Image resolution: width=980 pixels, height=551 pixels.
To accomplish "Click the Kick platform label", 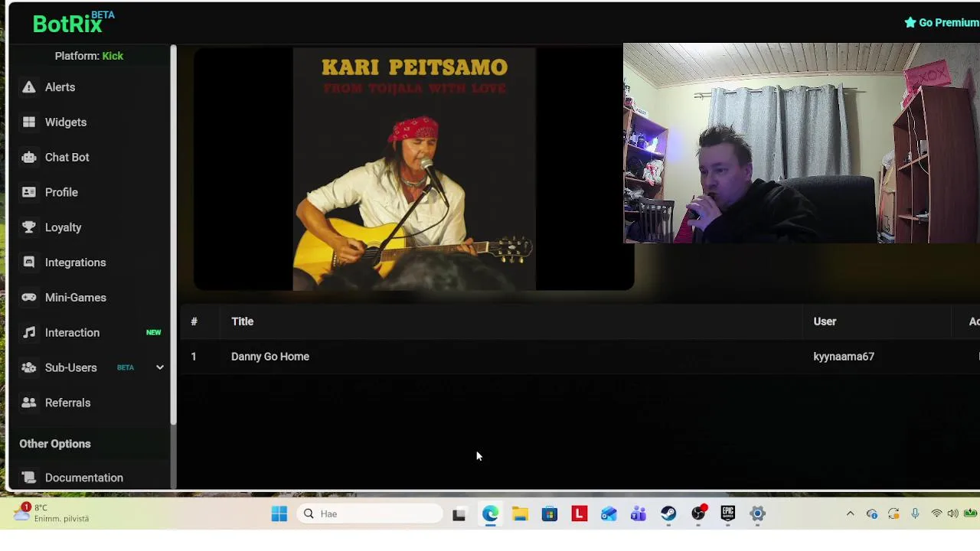I will pos(113,56).
